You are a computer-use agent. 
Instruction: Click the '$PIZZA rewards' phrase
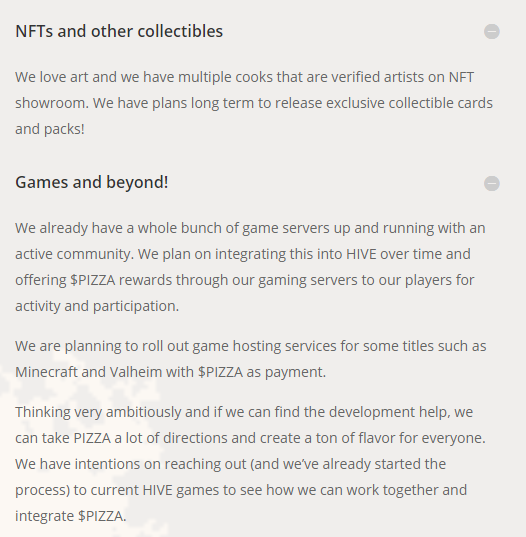coord(121,280)
